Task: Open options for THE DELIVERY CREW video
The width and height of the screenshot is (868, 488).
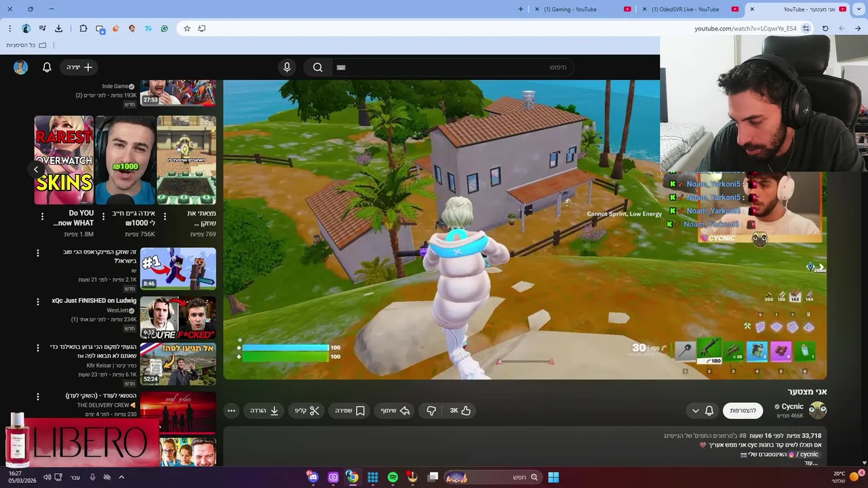Action: (x=38, y=396)
